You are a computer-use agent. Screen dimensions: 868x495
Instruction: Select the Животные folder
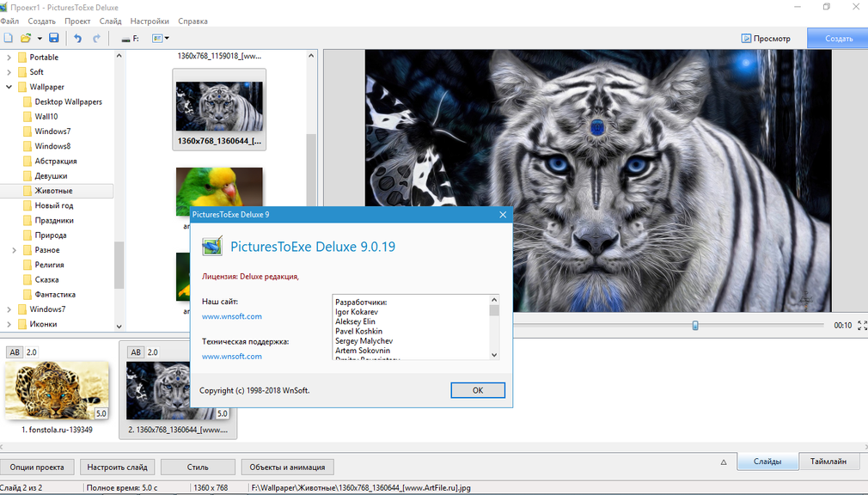pos(53,191)
